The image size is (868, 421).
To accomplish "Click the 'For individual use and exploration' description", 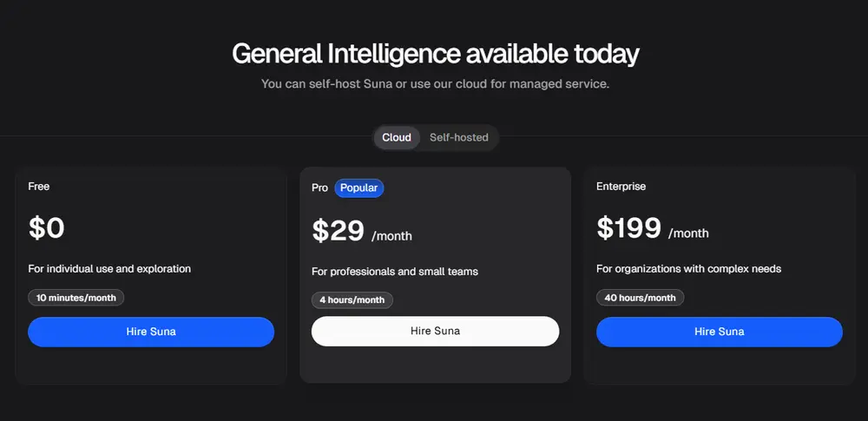I will (x=109, y=269).
